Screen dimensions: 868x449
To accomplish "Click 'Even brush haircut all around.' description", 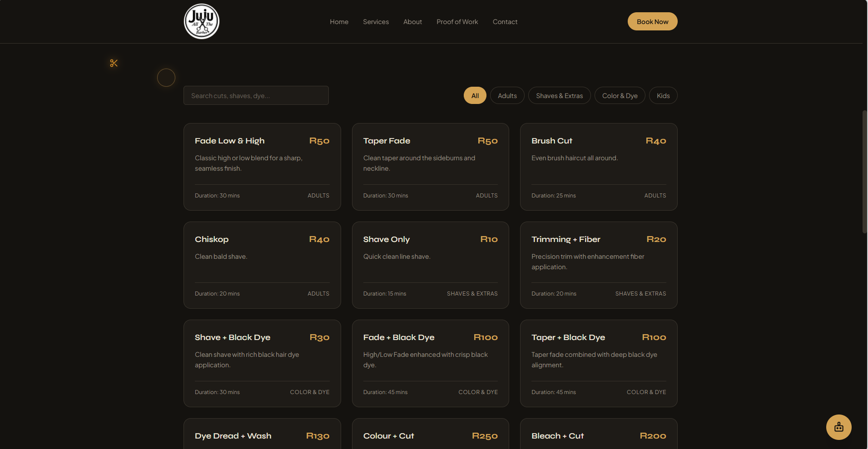I will [x=575, y=158].
